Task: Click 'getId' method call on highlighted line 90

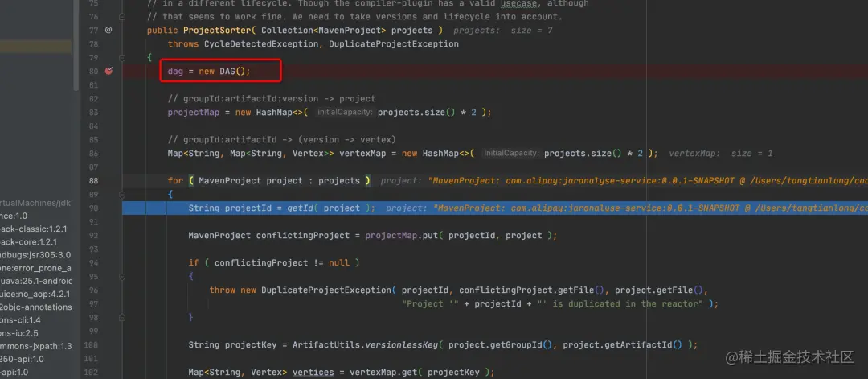Action: 300,208
